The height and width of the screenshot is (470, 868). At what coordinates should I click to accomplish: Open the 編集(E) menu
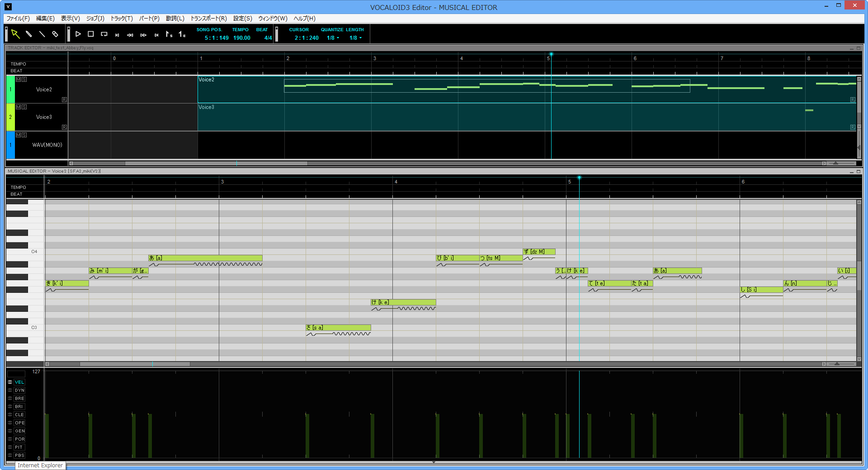click(45, 19)
